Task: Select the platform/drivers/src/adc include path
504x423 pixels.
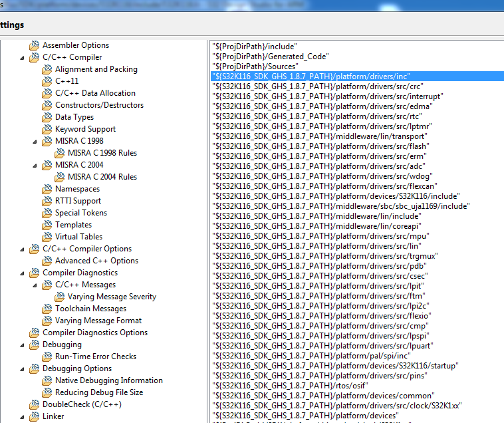Action: [318, 166]
